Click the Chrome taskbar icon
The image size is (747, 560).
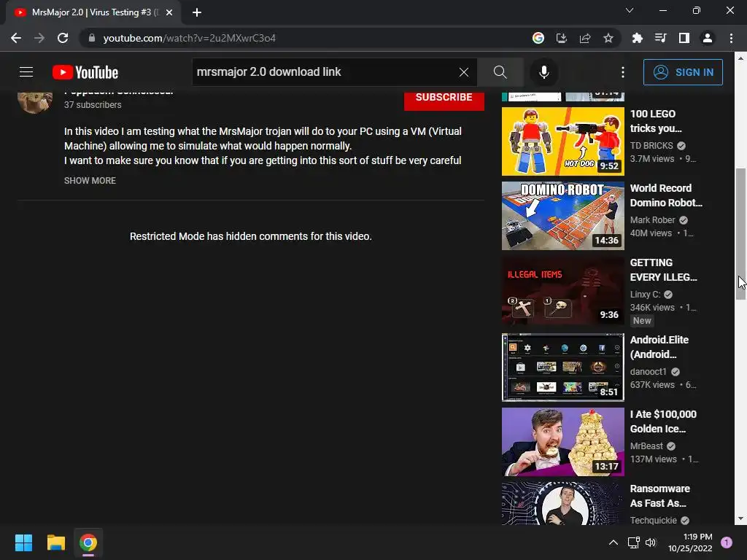tap(88, 542)
